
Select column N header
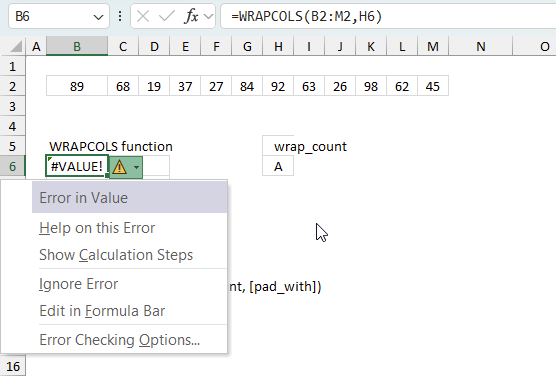(x=480, y=46)
